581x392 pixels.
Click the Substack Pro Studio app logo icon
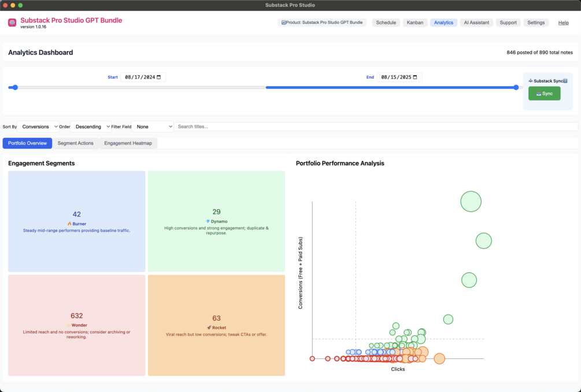tap(12, 23)
